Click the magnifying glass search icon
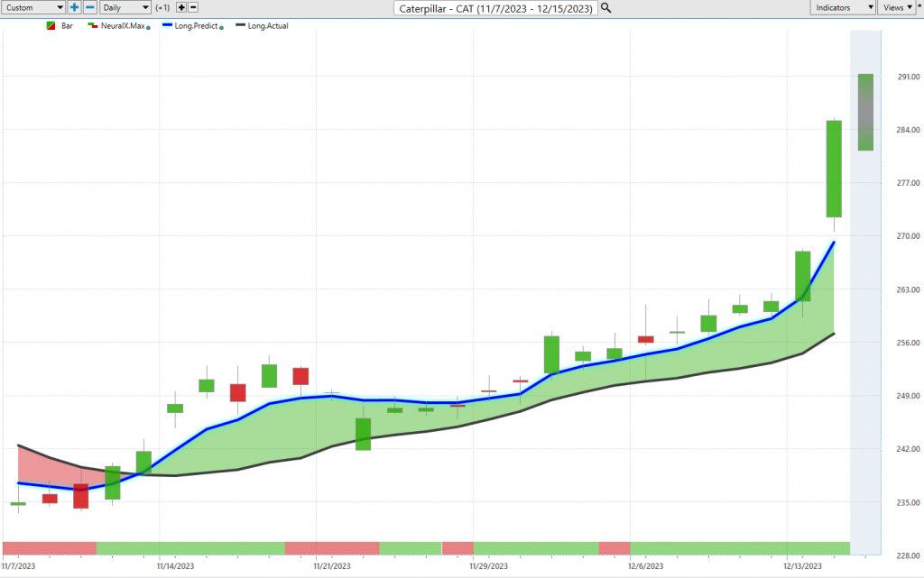 coord(605,8)
